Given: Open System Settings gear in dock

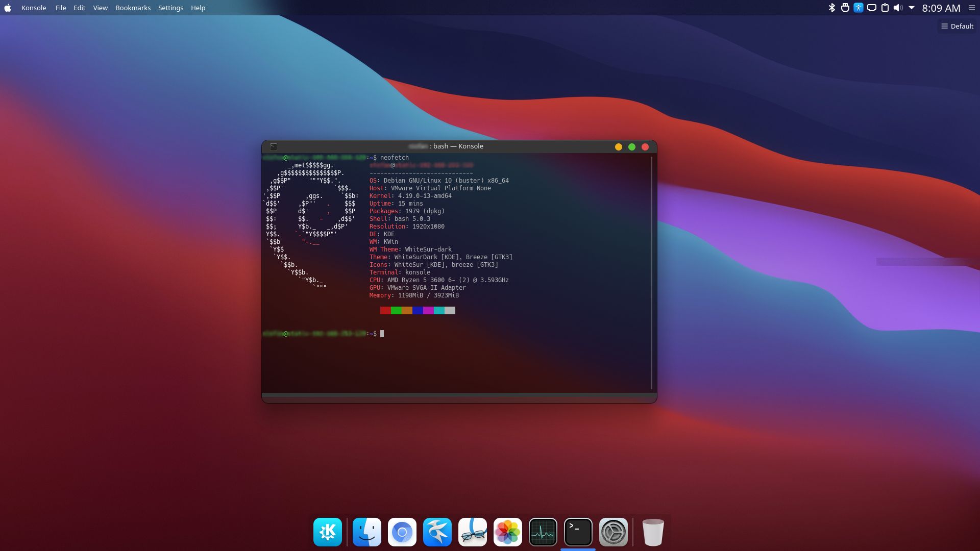Looking at the screenshot, I should point(613,532).
